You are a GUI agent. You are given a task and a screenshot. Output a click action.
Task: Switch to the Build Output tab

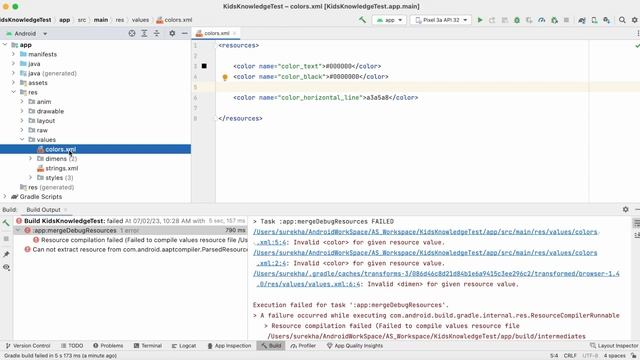coord(43,209)
